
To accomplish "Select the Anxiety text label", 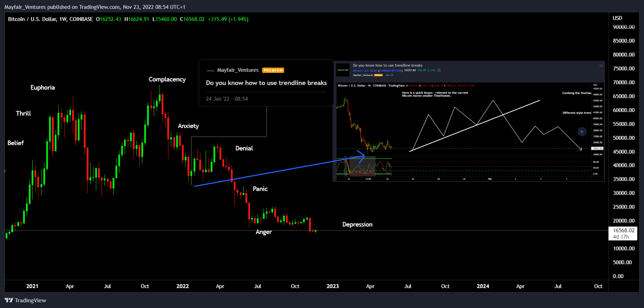I will pyautogui.click(x=188, y=126).
